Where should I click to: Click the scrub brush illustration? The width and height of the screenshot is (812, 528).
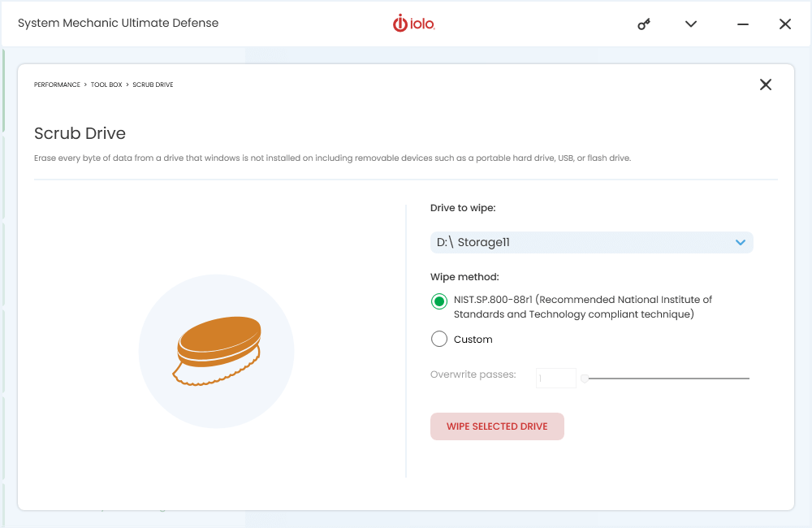[x=216, y=350]
